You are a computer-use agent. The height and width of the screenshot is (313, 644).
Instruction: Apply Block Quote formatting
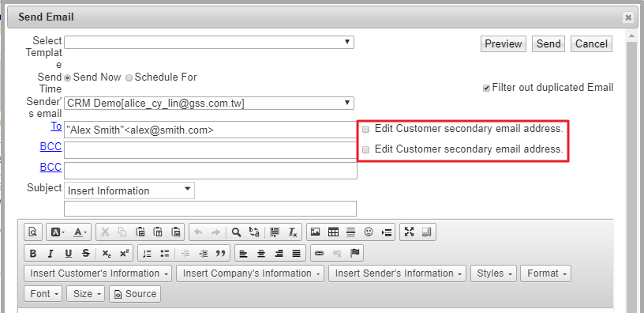(220, 254)
